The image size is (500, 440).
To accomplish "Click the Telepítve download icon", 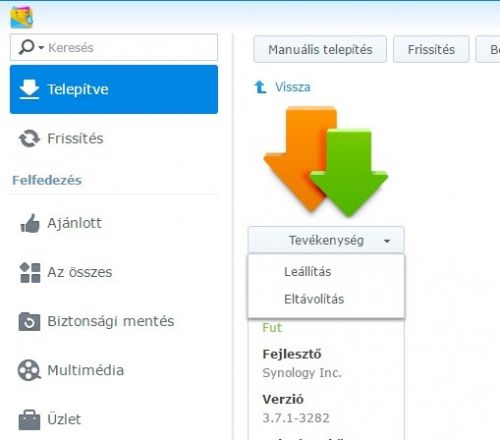I will coord(29,89).
